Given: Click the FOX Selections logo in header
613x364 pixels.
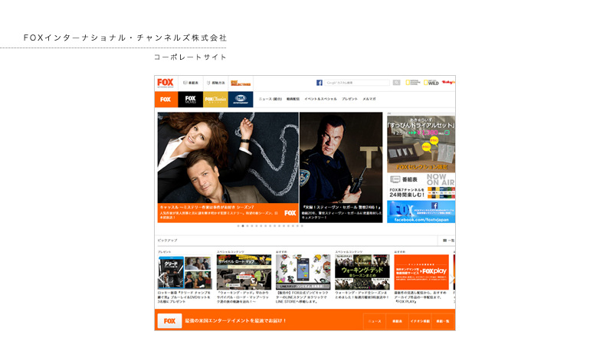Looking at the screenshot, I should tap(241, 83).
